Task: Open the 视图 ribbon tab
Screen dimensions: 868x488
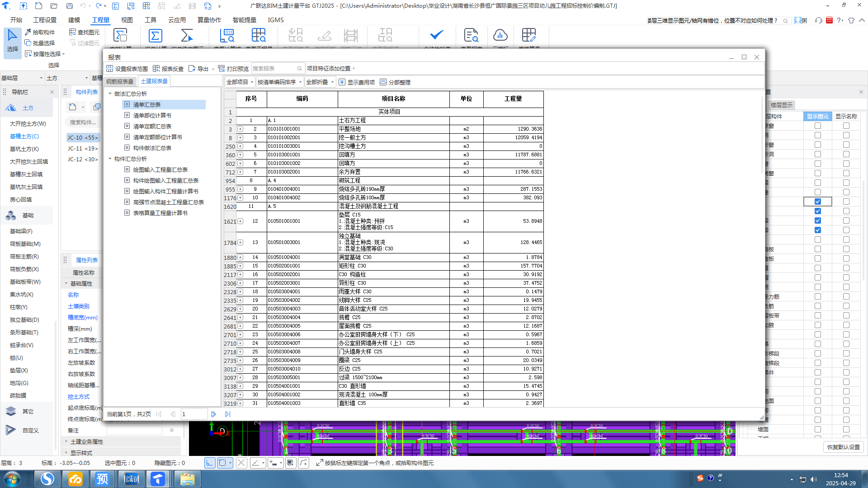Action: [127, 20]
